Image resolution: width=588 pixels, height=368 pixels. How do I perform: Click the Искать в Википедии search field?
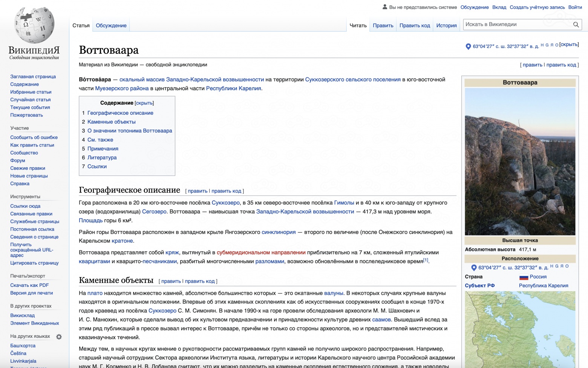516,24
